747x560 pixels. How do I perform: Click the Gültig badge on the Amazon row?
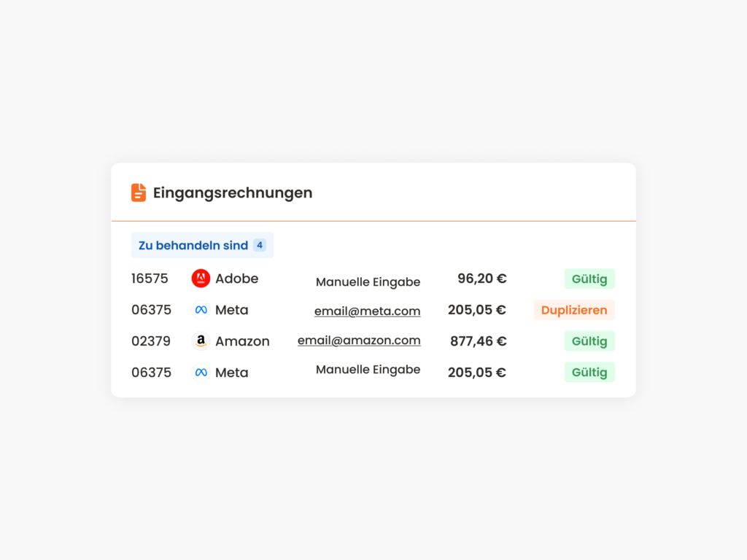(x=589, y=341)
